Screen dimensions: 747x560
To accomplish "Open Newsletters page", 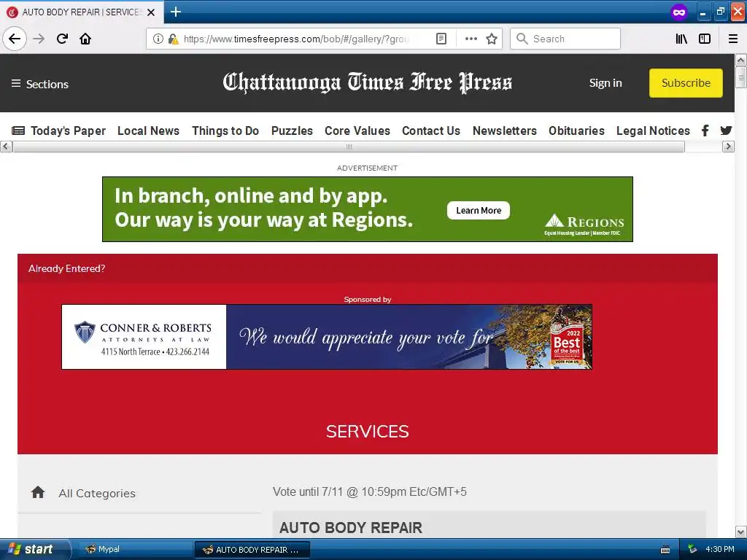I will coord(505,131).
